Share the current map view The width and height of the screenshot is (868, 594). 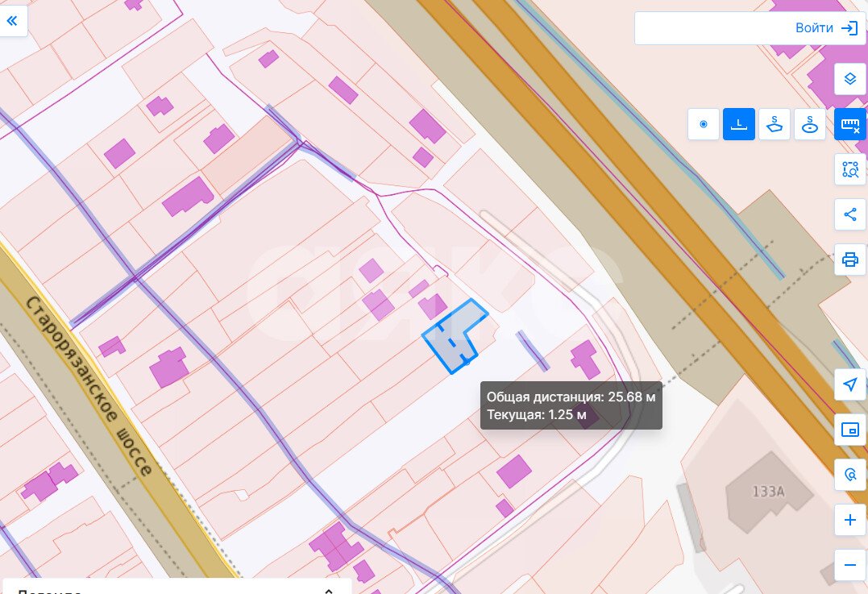point(850,214)
